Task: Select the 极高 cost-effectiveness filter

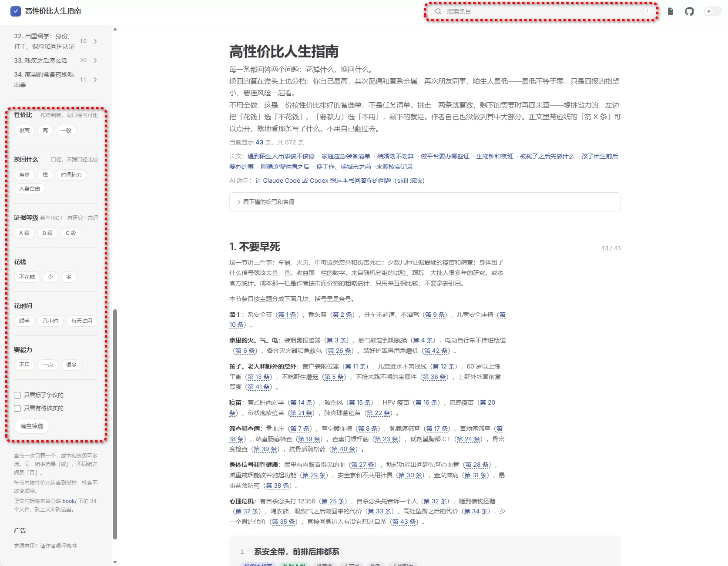Action: [24, 131]
